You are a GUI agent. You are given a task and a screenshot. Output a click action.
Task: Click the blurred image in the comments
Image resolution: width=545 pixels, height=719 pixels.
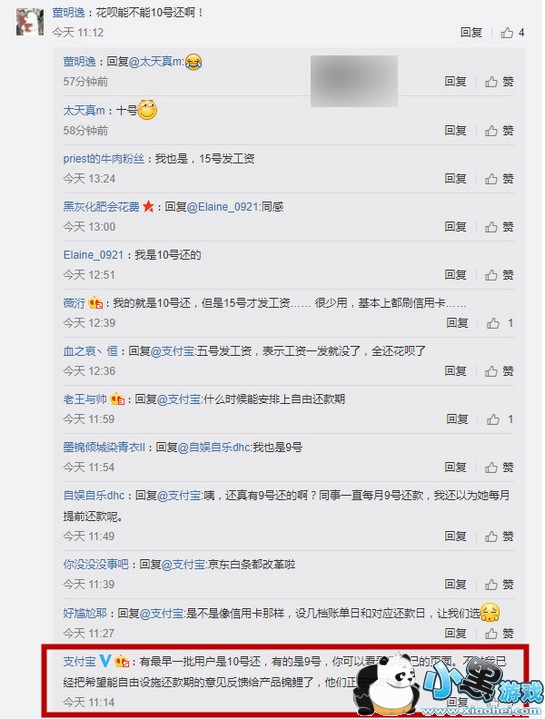[x=354, y=81]
